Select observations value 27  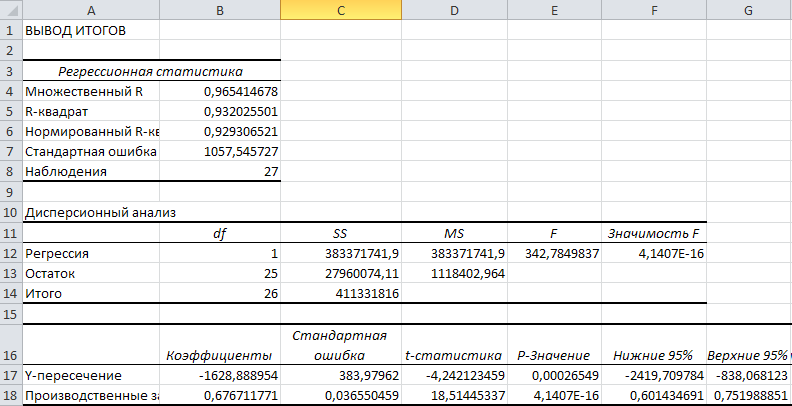coord(220,172)
